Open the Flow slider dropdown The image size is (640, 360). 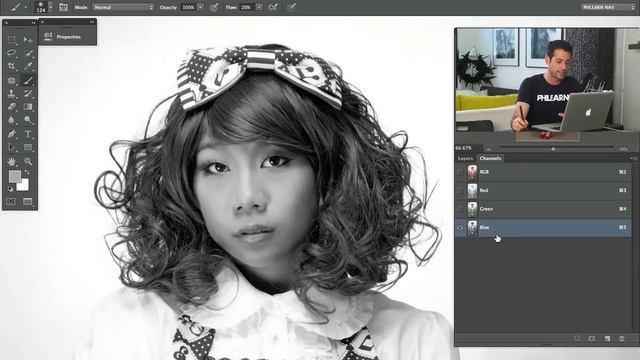point(259,7)
